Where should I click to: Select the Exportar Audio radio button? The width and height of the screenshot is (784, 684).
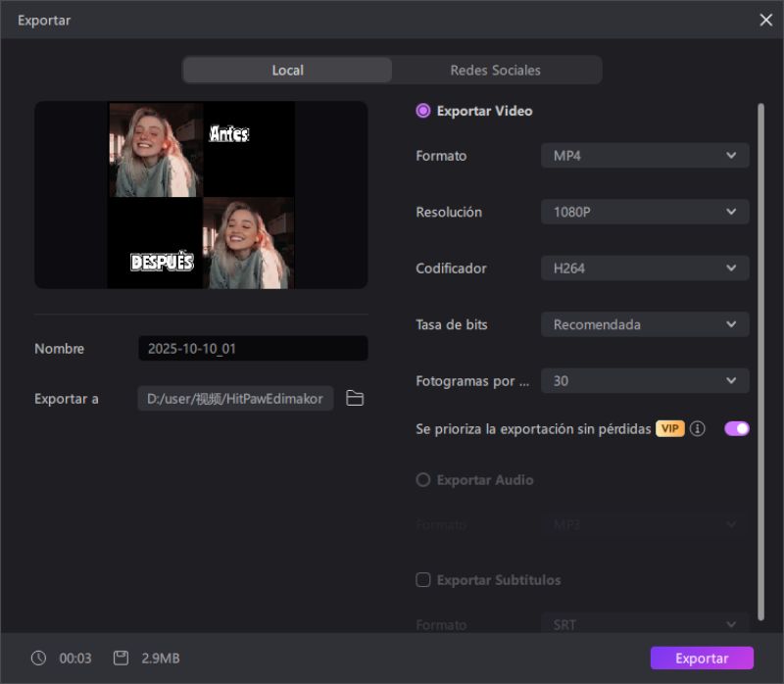(423, 480)
